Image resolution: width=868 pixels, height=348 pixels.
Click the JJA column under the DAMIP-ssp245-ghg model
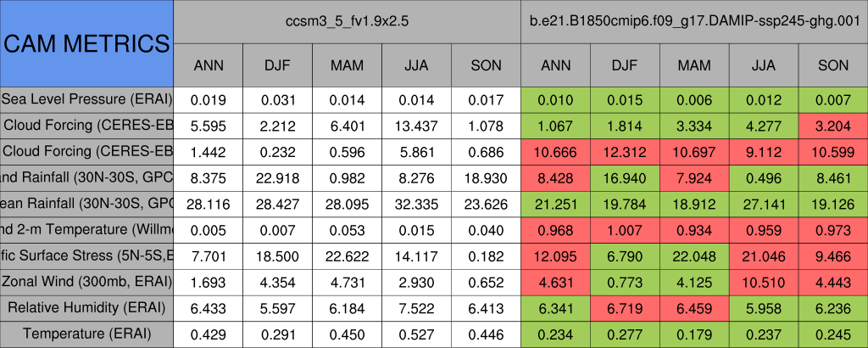coord(764,65)
